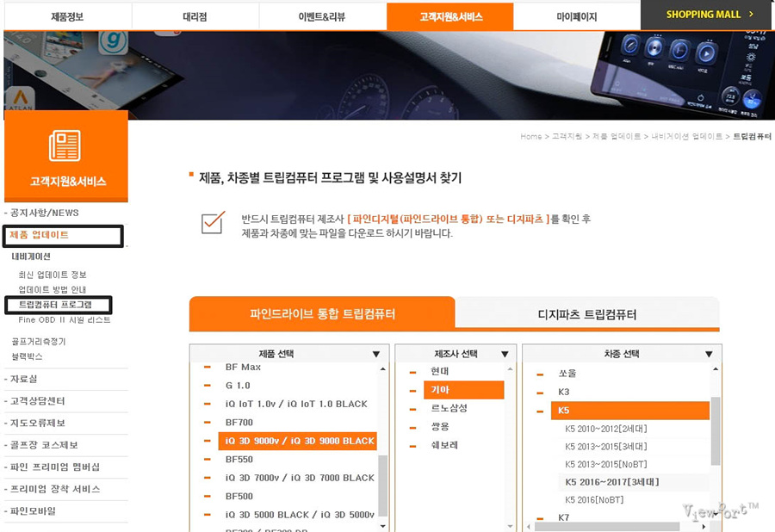The height and width of the screenshot is (532, 775).
Task: Open Fine OBD II 시험 리스트 link
Action: tap(65, 320)
